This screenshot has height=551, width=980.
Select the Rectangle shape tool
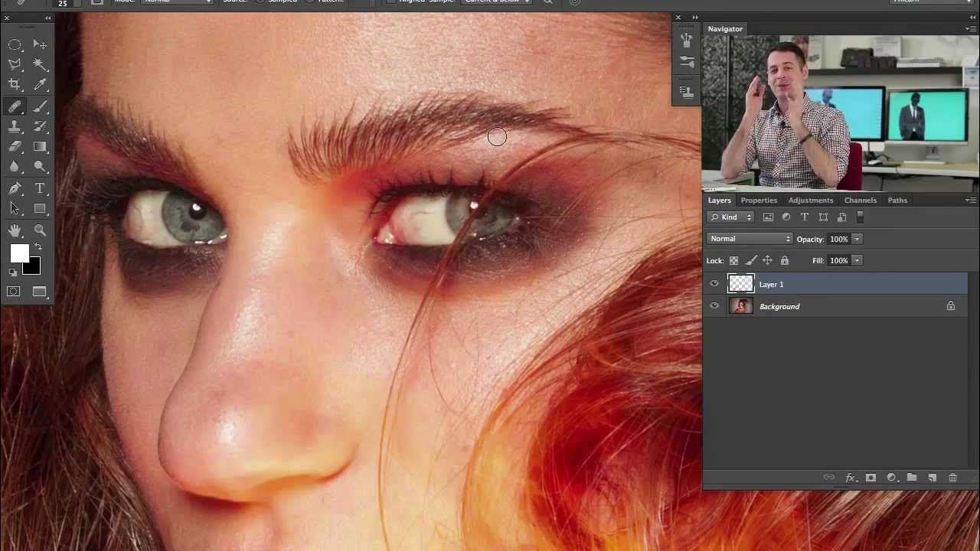click(x=40, y=208)
